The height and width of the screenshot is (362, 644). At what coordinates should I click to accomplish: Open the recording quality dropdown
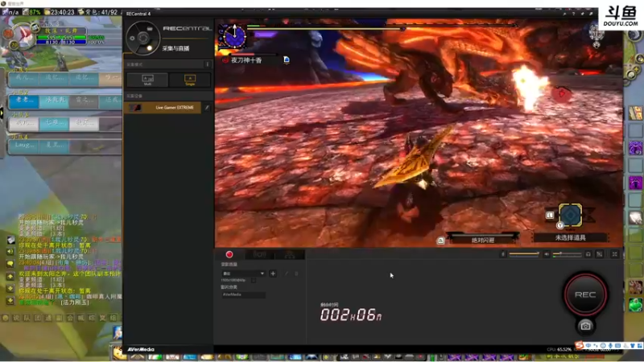[x=243, y=274]
